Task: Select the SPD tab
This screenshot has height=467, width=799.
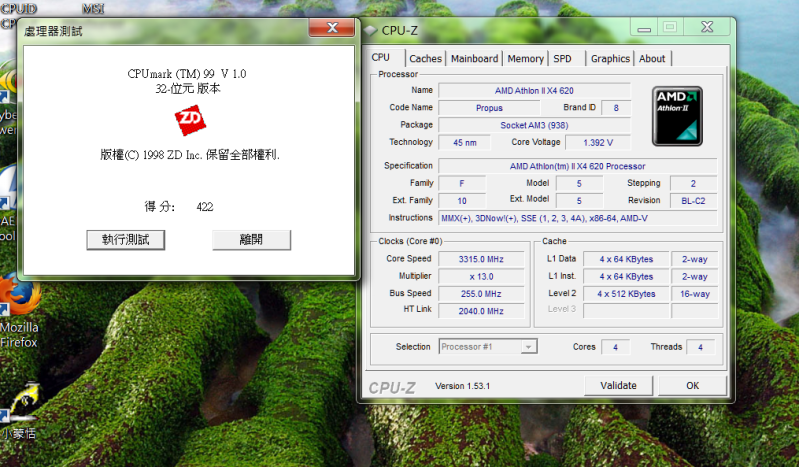Action: click(563, 59)
